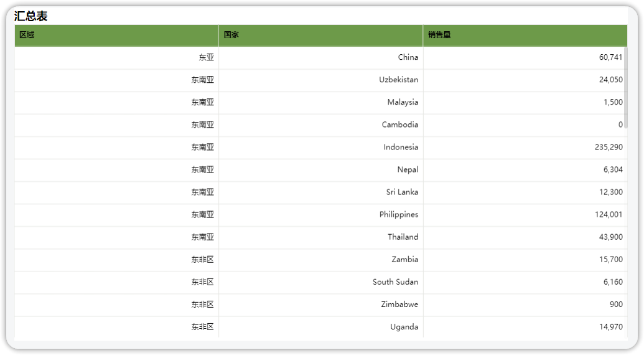Viewport: 644px width, 355px height.
Task: Select the 东非区 cell in Zimbabwe row
Action: (116, 305)
